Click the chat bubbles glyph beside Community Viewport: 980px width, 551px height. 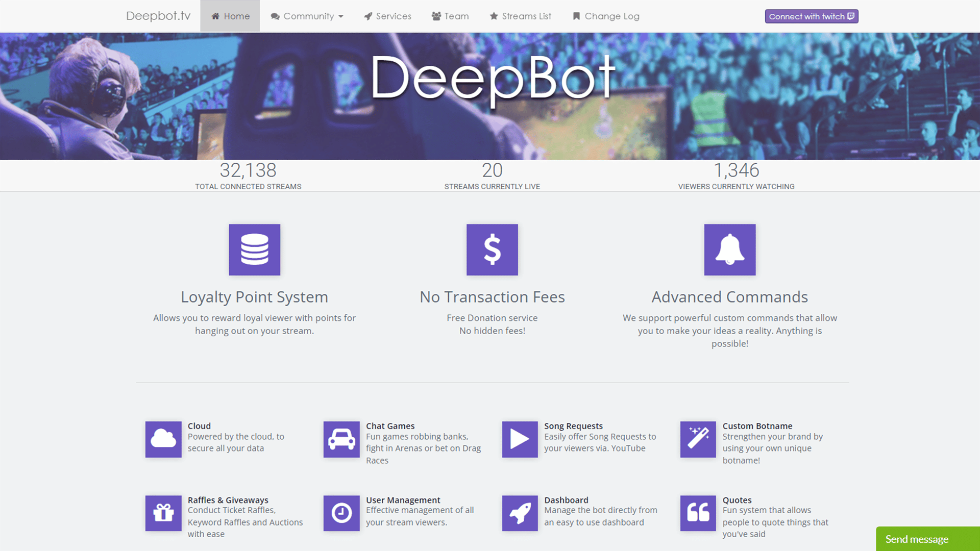(x=275, y=16)
